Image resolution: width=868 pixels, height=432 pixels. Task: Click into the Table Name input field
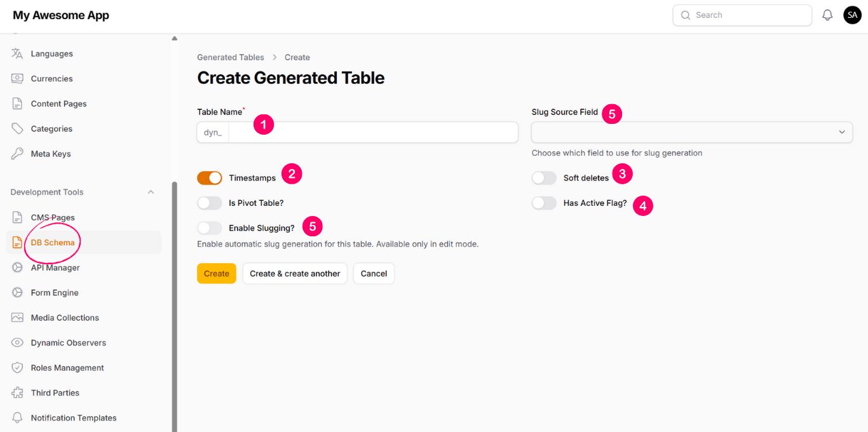coord(372,132)
